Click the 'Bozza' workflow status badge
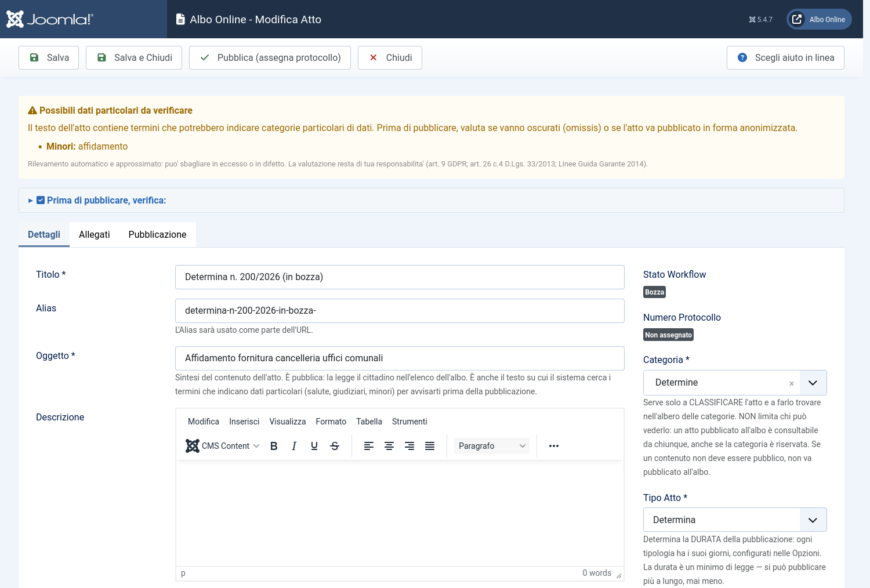Screen dimensions: 870x588 coord(654,292)
